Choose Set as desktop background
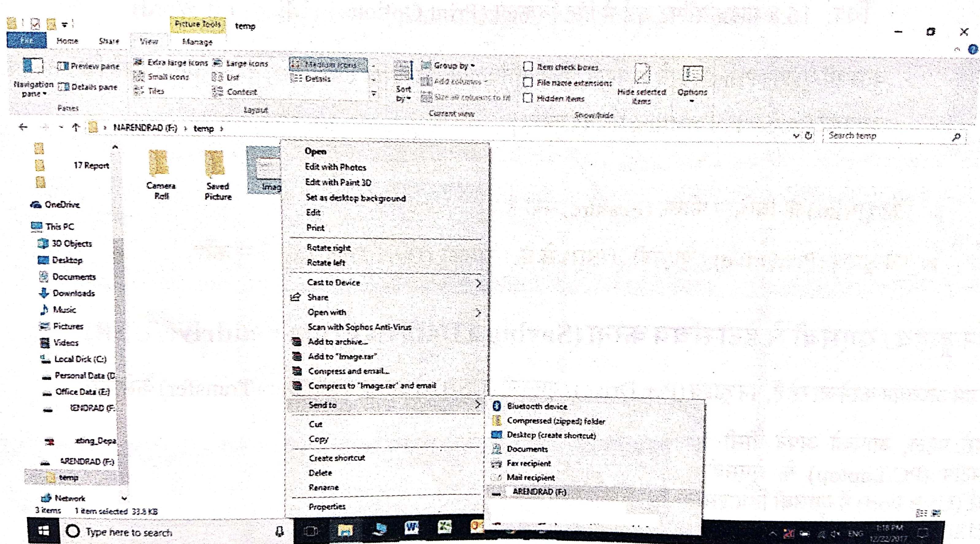Viewport: 980px width, 544px height. pyautogui.click(x=355, y=198)
